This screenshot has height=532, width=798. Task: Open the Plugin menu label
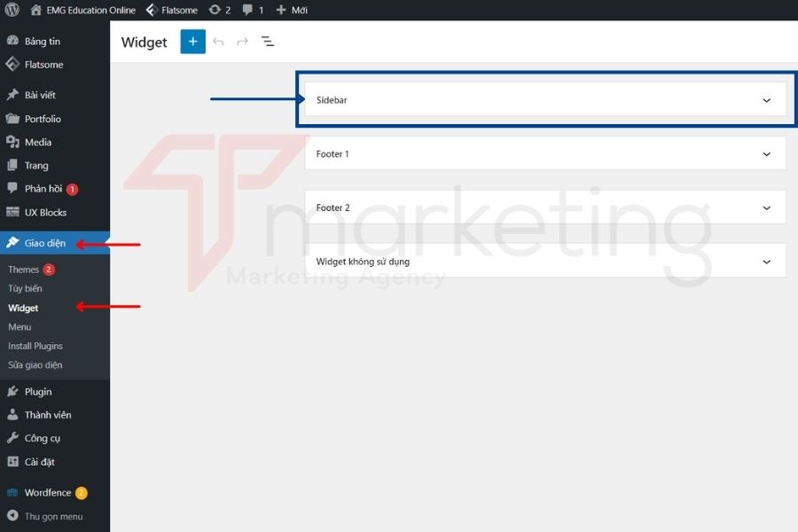point(38,392)
